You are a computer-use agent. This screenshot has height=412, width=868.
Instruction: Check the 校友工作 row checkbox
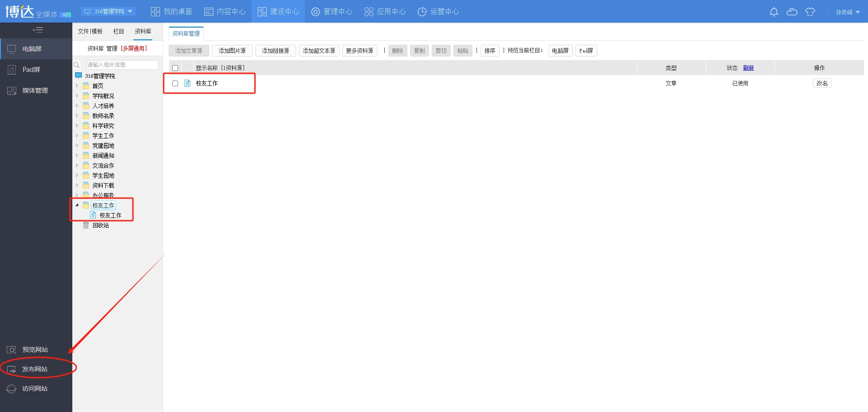[175, 83]
